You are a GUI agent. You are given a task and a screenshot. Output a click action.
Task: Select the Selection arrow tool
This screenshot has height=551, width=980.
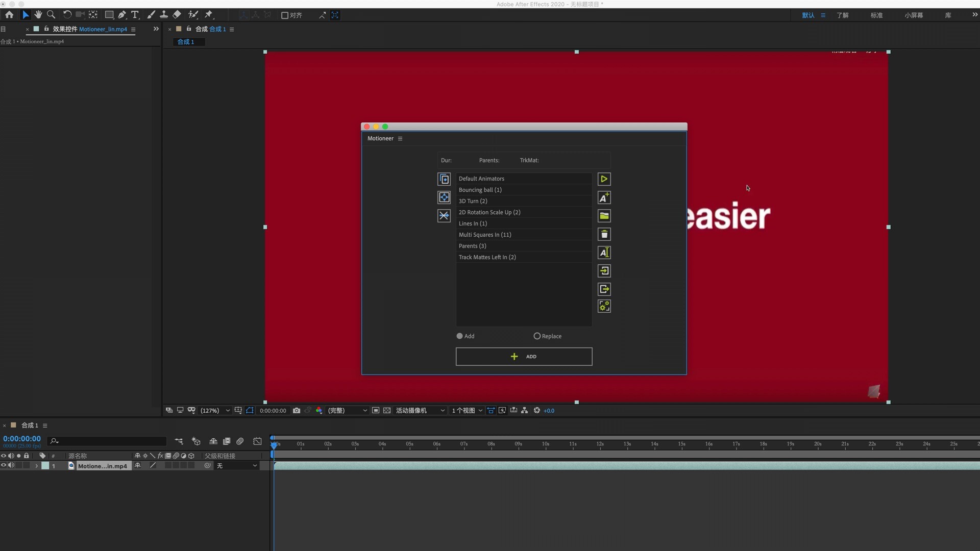click(26, 15)
